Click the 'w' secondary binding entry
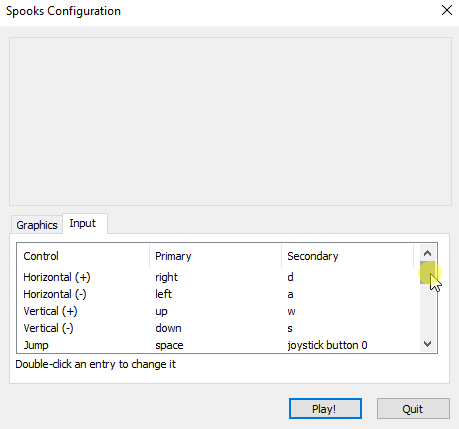This screenshot has width=459, height=429. pyautogui.click(x=291, y=311)
